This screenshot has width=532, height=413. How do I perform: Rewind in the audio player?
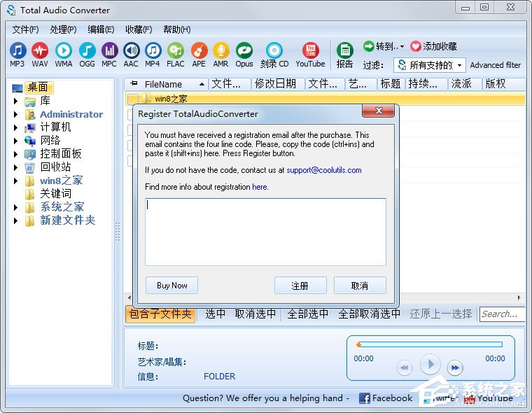pos(405,367)
